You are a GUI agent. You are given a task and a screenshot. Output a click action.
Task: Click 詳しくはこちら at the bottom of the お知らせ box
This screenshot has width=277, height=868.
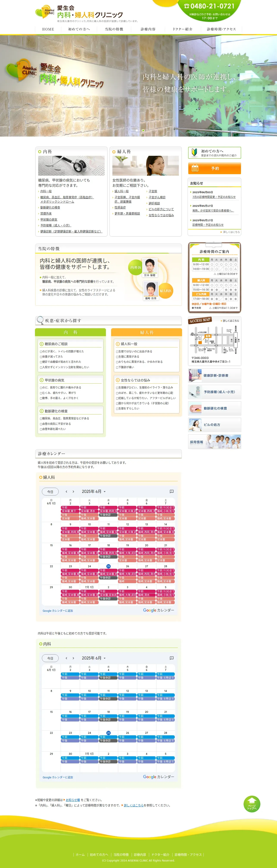click(231, 232)
